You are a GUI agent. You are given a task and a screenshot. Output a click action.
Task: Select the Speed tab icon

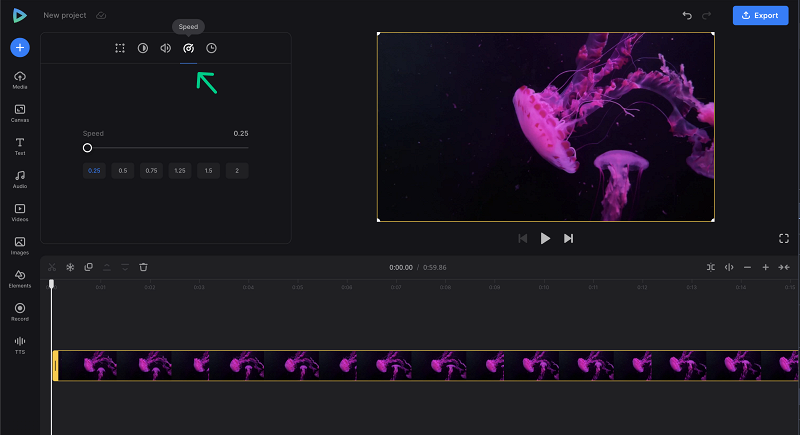[188, 48]
